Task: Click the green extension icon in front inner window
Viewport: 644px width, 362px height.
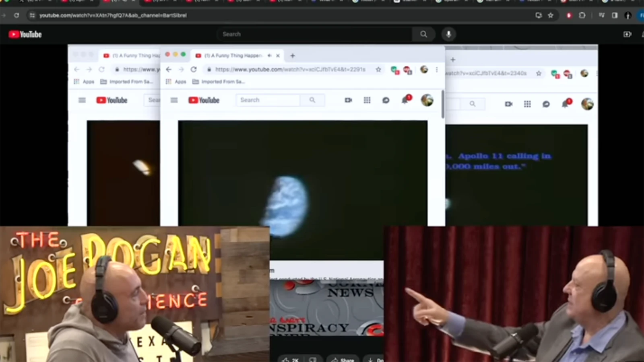Action: click(x=394, y=70)
